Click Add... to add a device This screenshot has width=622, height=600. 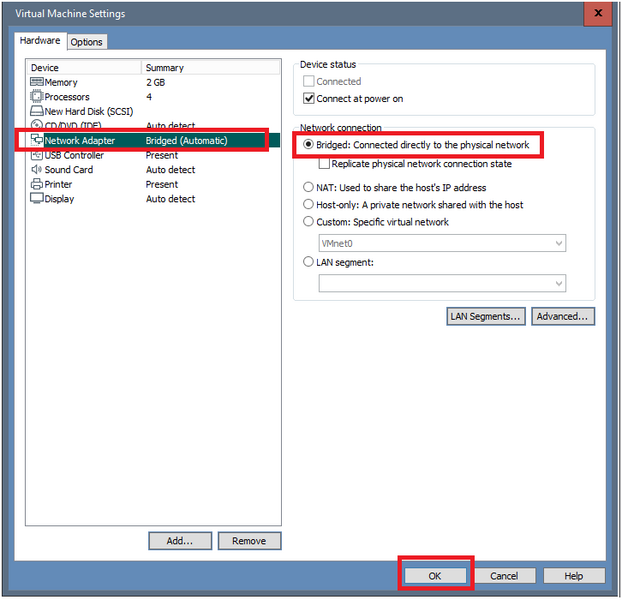pos(180,541)
